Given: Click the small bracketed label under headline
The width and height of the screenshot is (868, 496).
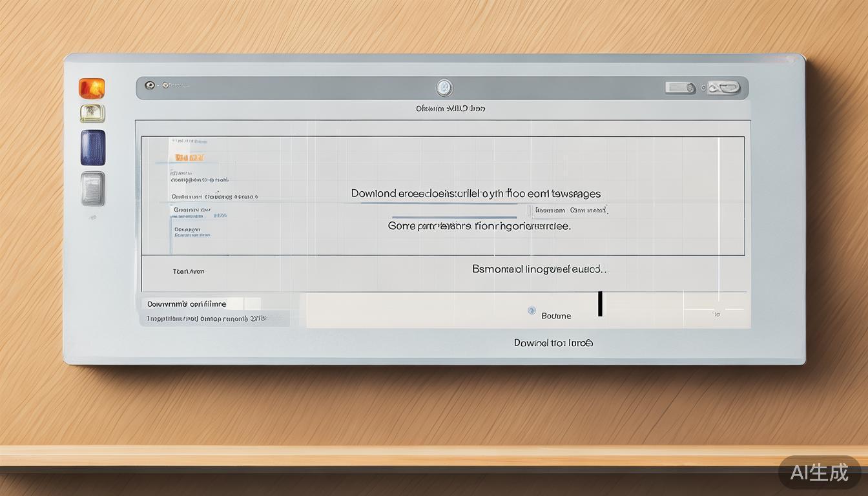Looking at the screenshot, I should (x=570, y=210).
